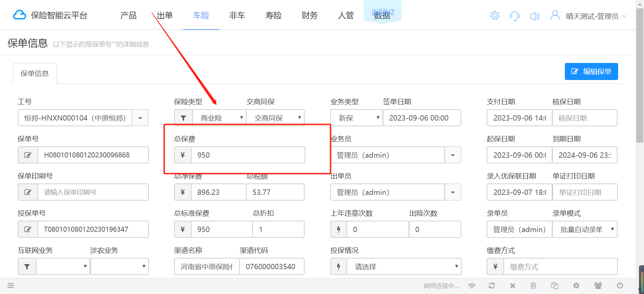
Task: Open the 投保情况 请选择 dropdown
Action: click(404, 267)
